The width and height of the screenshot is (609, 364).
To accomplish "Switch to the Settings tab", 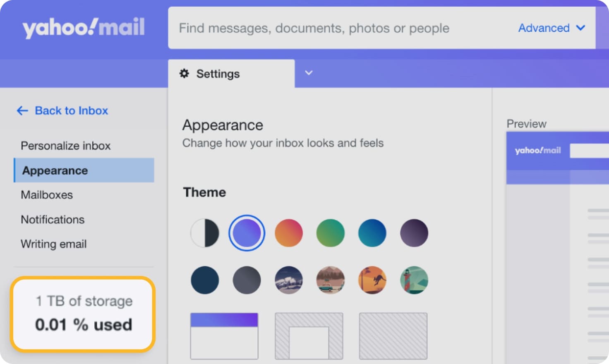I will tap(218, 74).
